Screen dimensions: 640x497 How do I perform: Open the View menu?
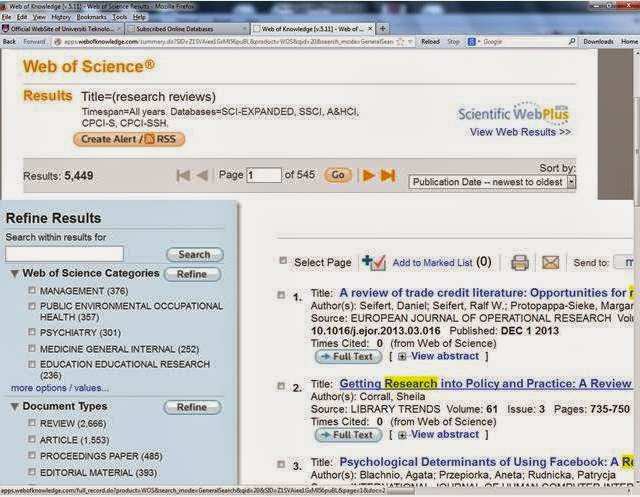[39, 17]
